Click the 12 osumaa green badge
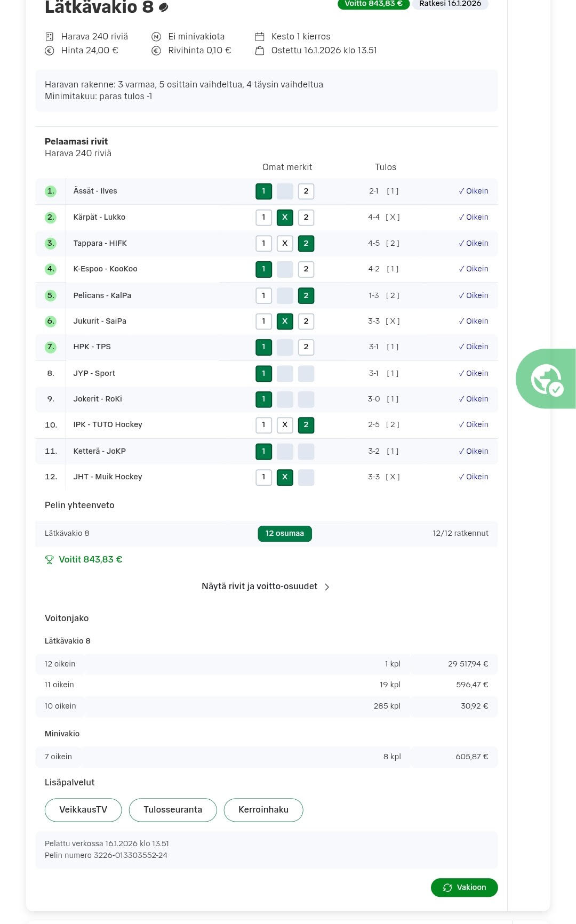The height and width of the screenshot is (924, 576). tap(285, 534)
